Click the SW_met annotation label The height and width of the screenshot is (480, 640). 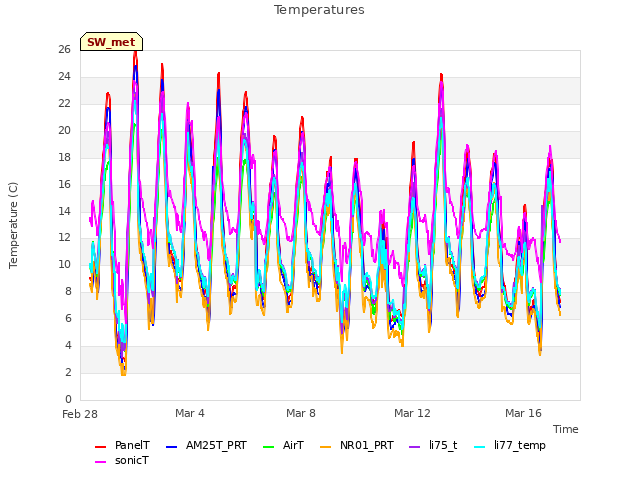pos(111,42)
